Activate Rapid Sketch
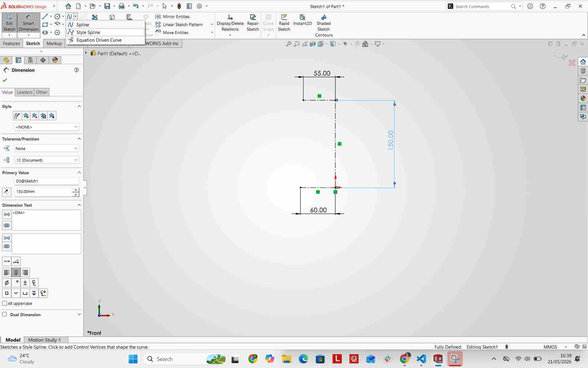The height and width of the screenshot is (368, 588). click(x=284, y=23)
